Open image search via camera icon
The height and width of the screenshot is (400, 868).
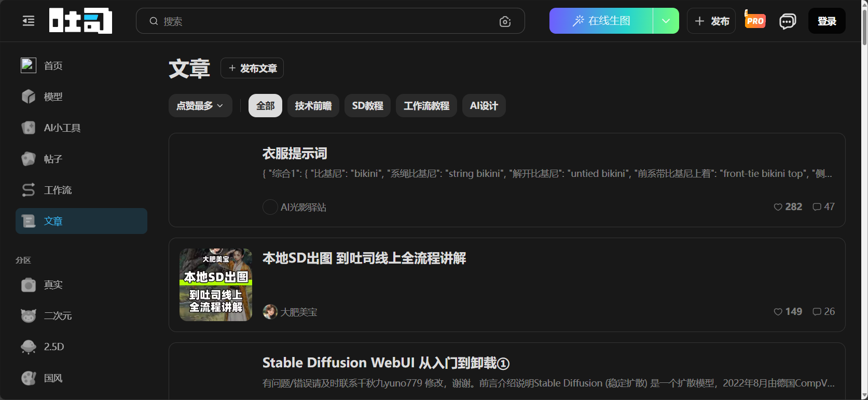505,21
